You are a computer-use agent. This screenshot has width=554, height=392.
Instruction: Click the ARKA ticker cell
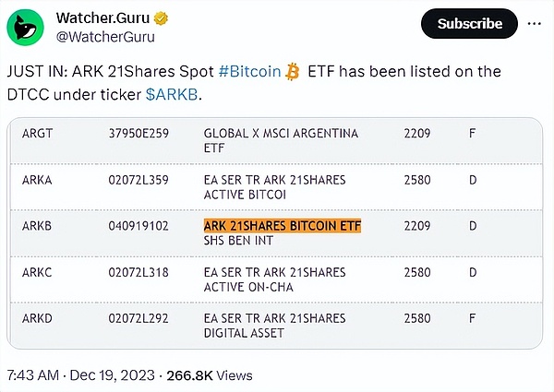click(36, 180)
